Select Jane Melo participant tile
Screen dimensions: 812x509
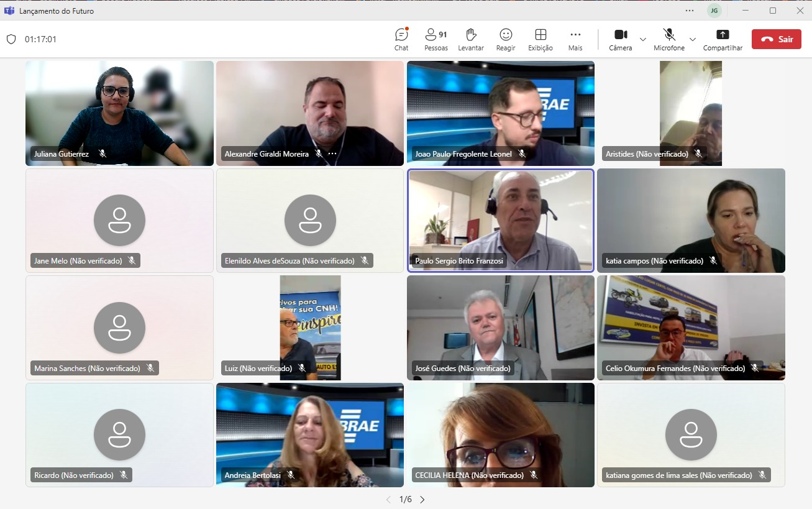[x=119, y=221]
